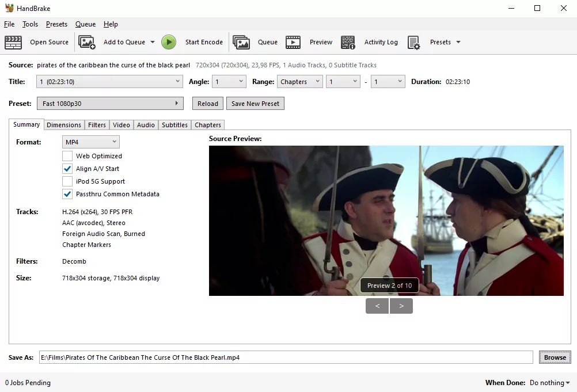Click into the Save As file path field
Screen dimensions: 577x392
click(286, 357)
